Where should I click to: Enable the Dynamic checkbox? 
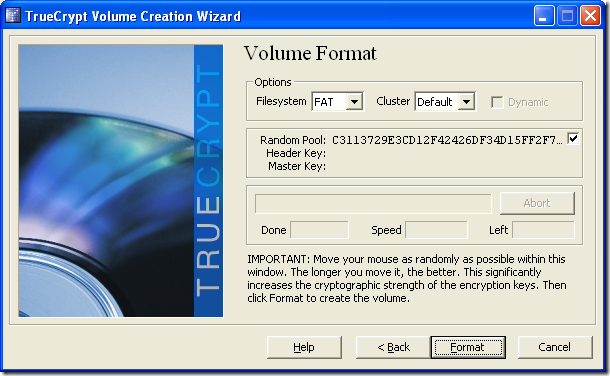(x=497, y=102)
